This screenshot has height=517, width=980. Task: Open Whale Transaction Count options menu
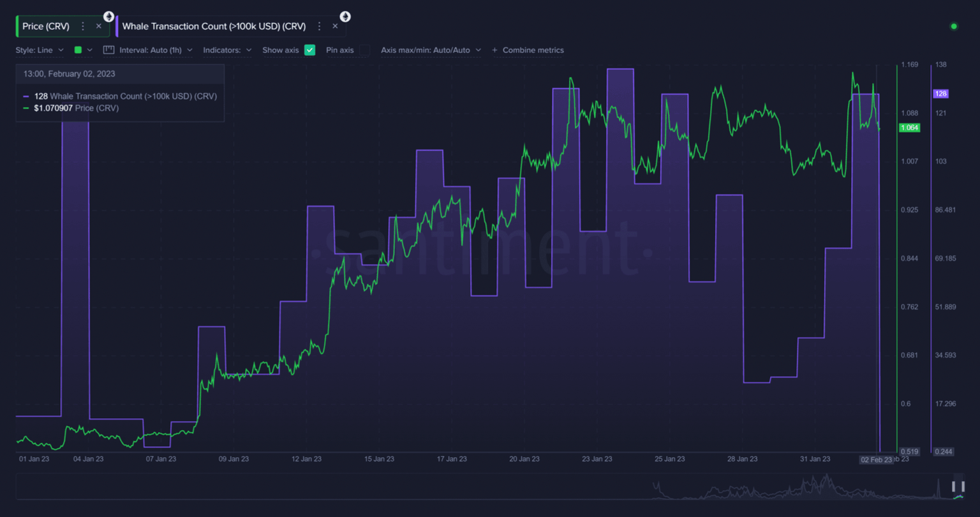(320, 26)
